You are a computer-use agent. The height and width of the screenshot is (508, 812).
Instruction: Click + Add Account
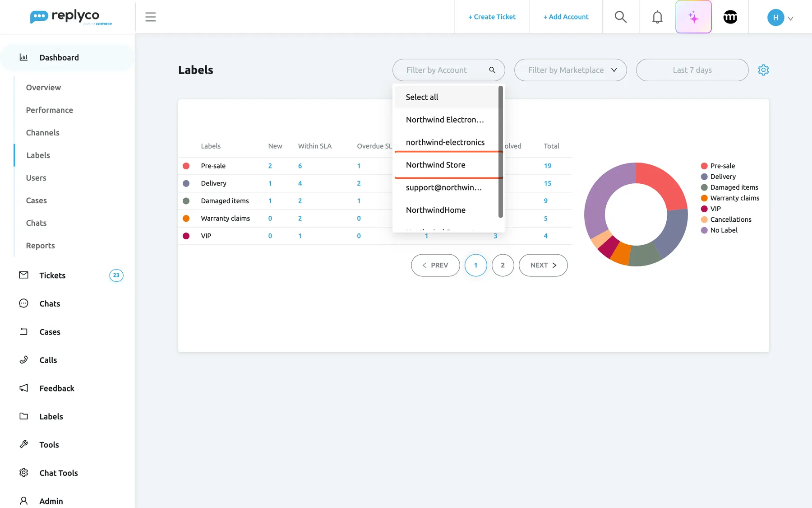click(x=566, y=17)
